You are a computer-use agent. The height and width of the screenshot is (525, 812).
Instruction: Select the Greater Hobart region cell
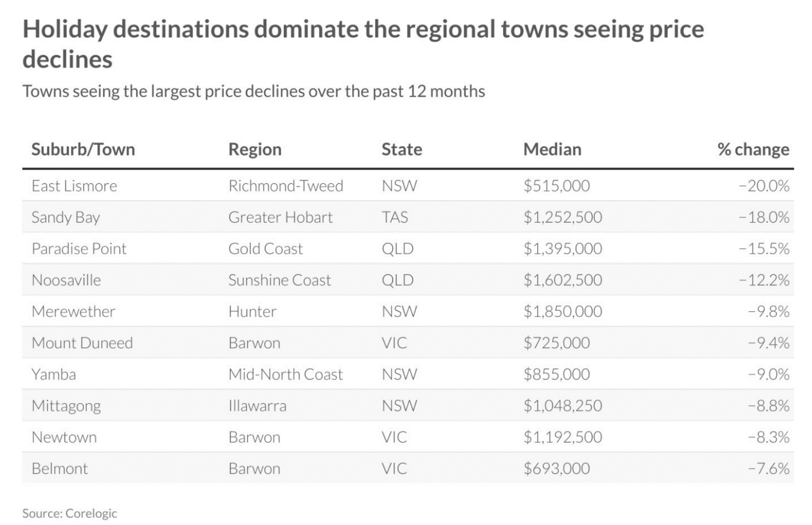(x=280, y=217)
